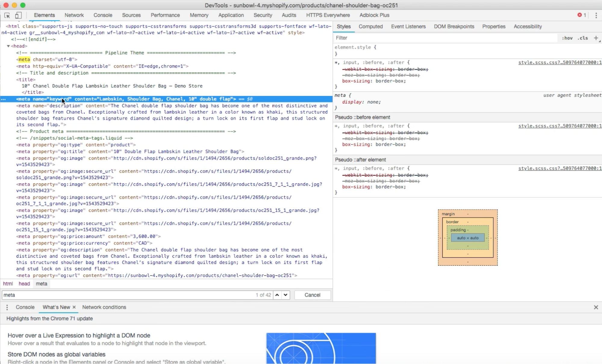The image size is (602, 364).
Task: Click the Console panel icon
Action: coord(102,15)
